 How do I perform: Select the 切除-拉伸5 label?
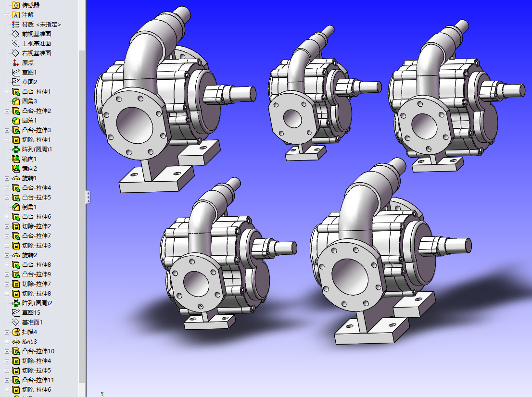click(36, 370)
